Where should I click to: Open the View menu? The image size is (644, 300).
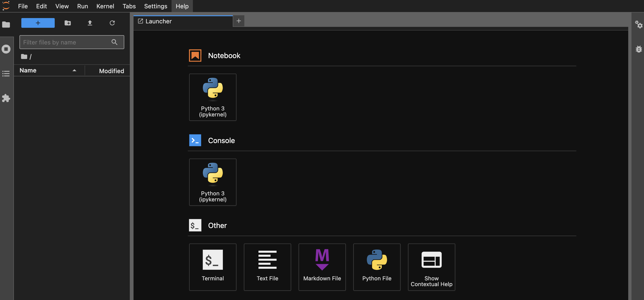pyautogui.click(x=62, y=6)
